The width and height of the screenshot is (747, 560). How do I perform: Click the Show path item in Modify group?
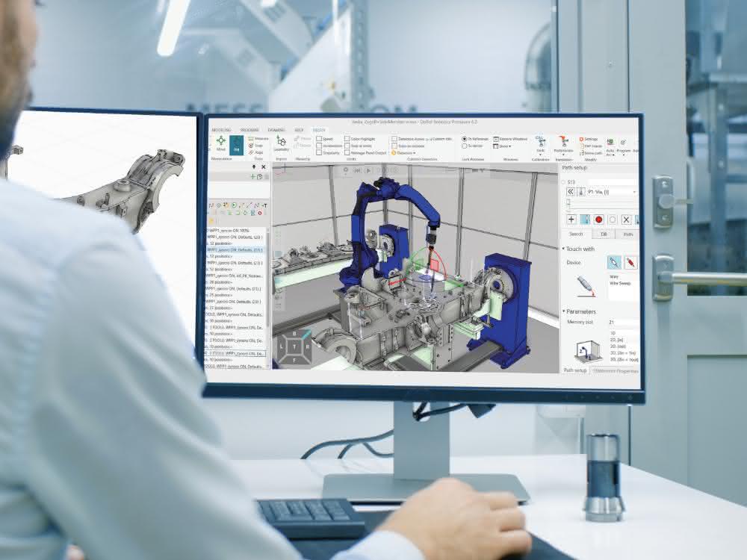[x=591, y=153]
